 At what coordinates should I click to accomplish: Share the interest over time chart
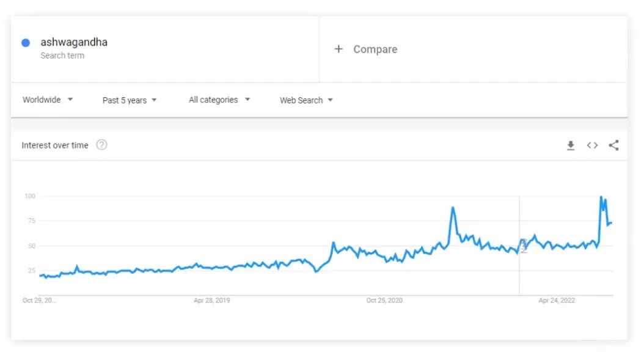point(613,145)
